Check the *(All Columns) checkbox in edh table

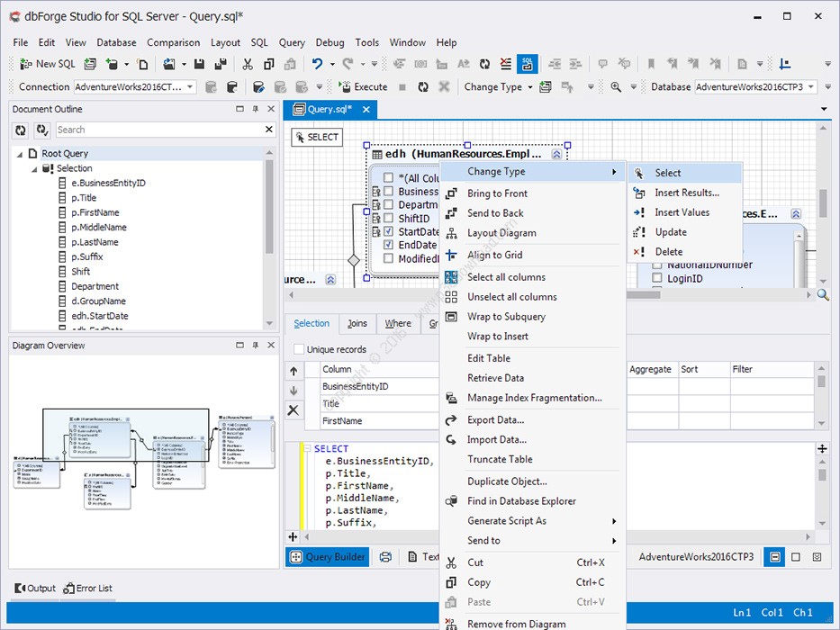tap(388, 177)
